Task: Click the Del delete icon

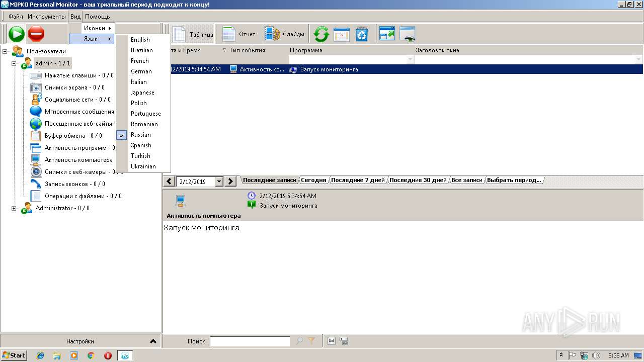Action: [332, 341]
